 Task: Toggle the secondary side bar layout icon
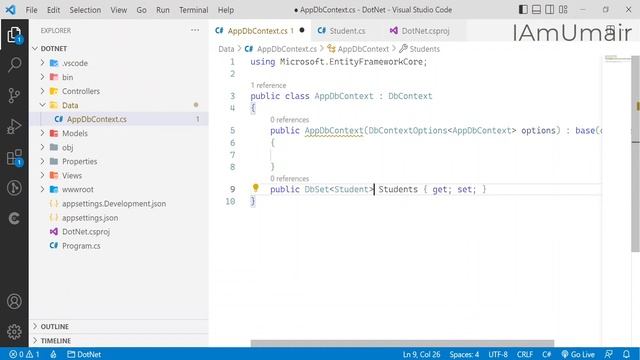pyautogui.click(x=550, y=9)
